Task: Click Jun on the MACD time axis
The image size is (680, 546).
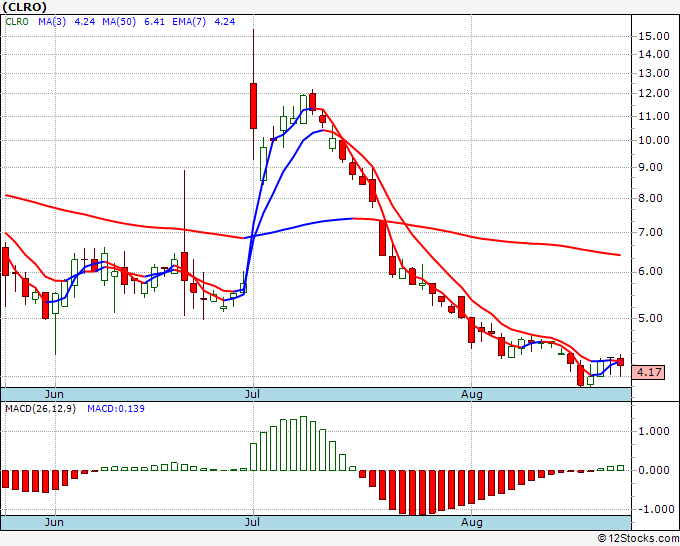Action: point(54,522)
